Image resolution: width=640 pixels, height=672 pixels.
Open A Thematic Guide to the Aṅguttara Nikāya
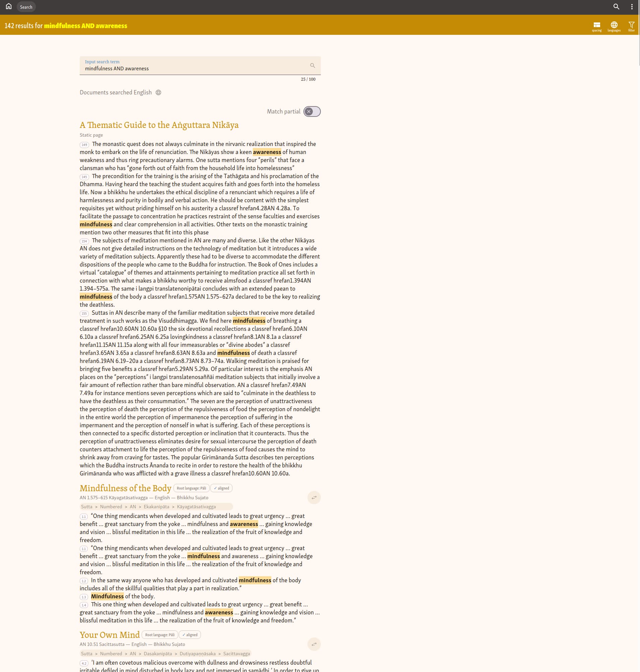coord(159,125)
